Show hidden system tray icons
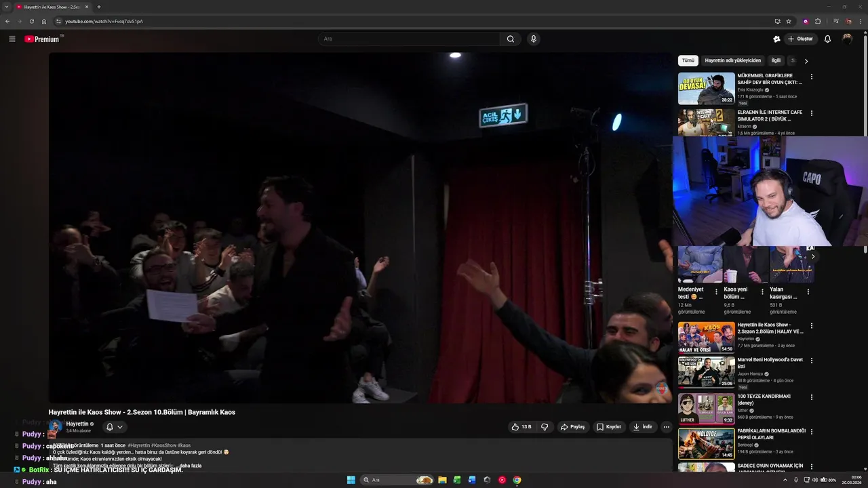This screenshot has width=868, height=488. [785, 480]
